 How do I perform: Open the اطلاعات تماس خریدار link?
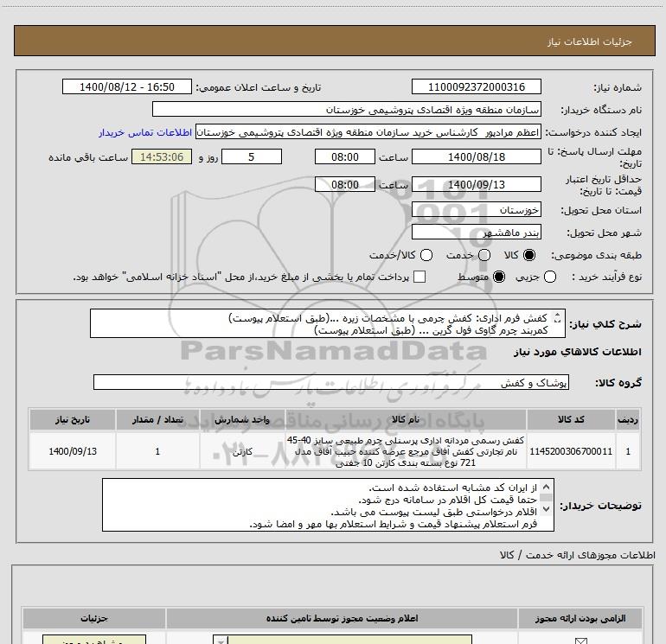(x=145, y=132)
